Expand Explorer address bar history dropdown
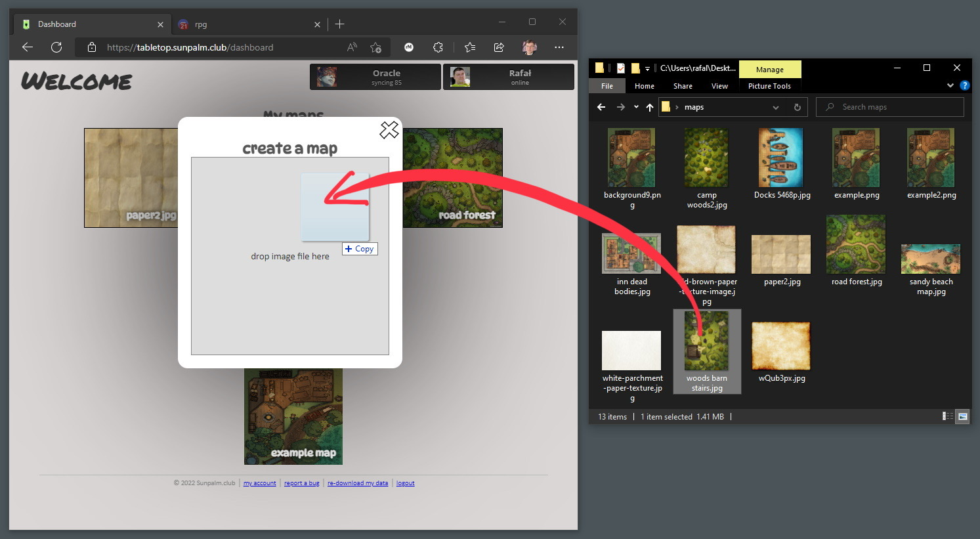Image resolution: width=980 pixels, height=539 pixels. [776, 107]
